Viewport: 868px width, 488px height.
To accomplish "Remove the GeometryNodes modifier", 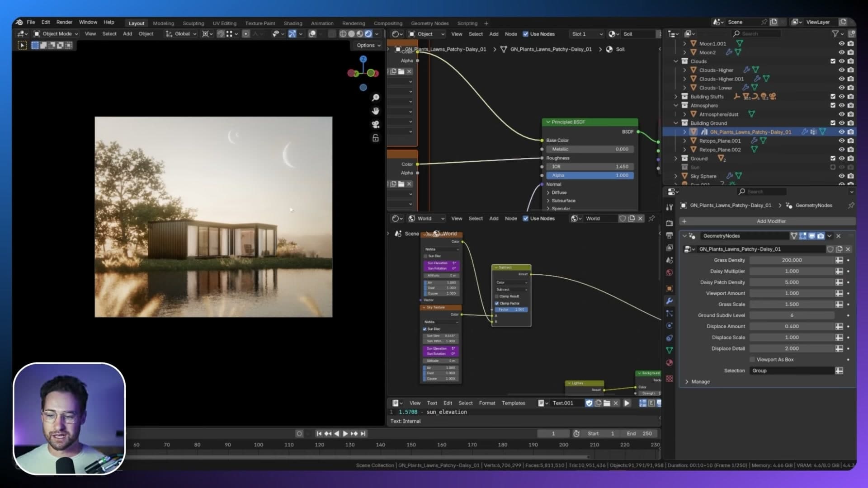I will (839, 236).
